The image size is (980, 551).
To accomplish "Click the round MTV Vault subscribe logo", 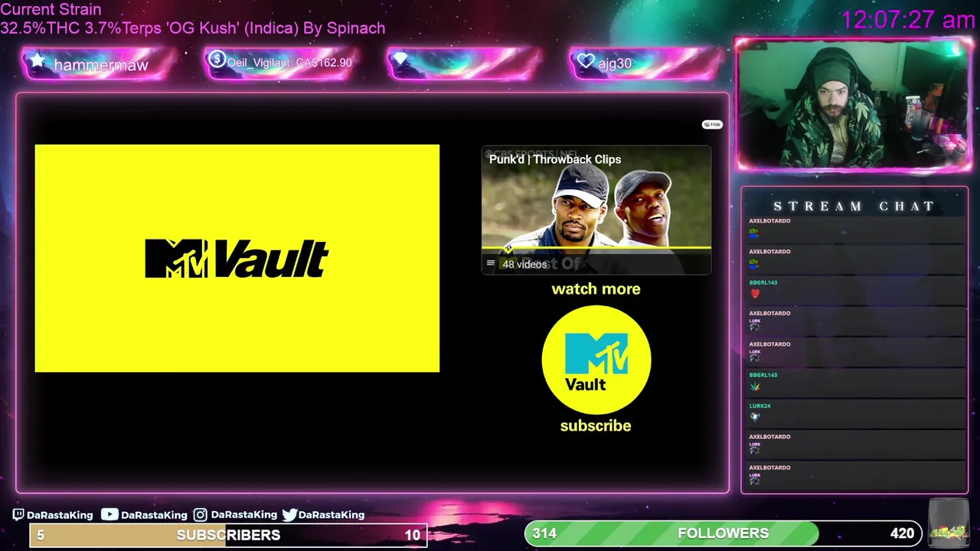I will (596, 360).
